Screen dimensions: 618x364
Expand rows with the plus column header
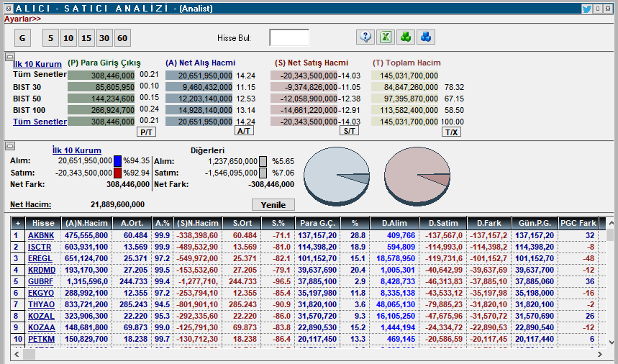(x=18, y=223)
